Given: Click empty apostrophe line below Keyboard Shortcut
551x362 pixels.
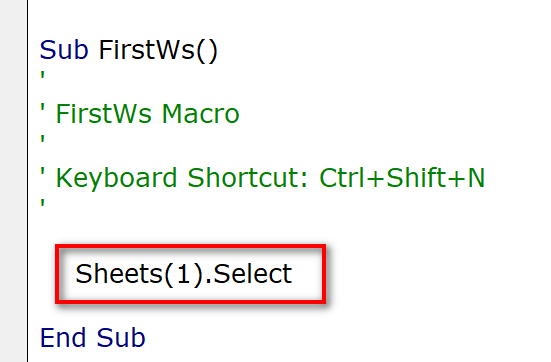Looking at the screenshot, I should point(43,204).
